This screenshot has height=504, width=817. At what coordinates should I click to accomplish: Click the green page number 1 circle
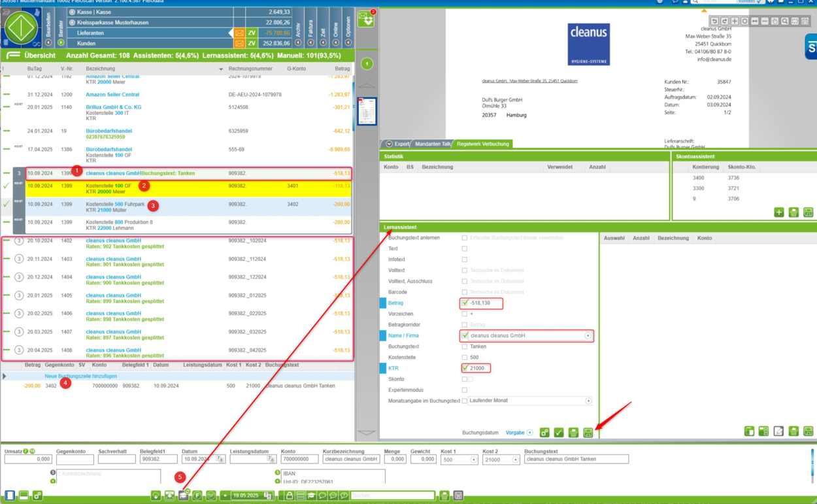[x=367, y=64]
